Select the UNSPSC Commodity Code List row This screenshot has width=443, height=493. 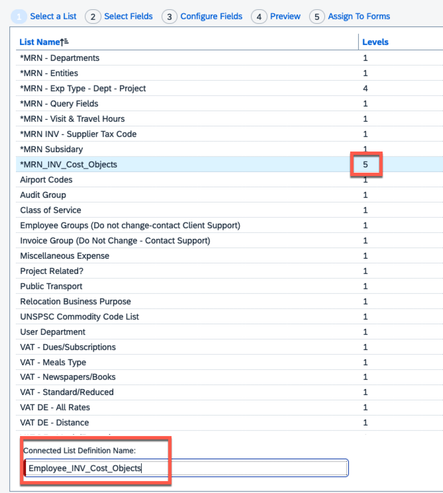pyautogui.click(x=229, y=317)
